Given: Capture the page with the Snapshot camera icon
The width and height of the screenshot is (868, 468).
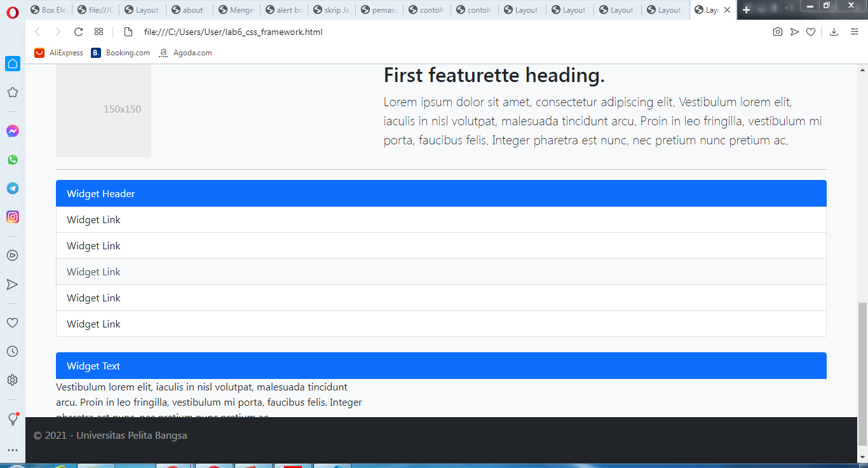Looking at the screenshot, I should click(x=778, y=31).
